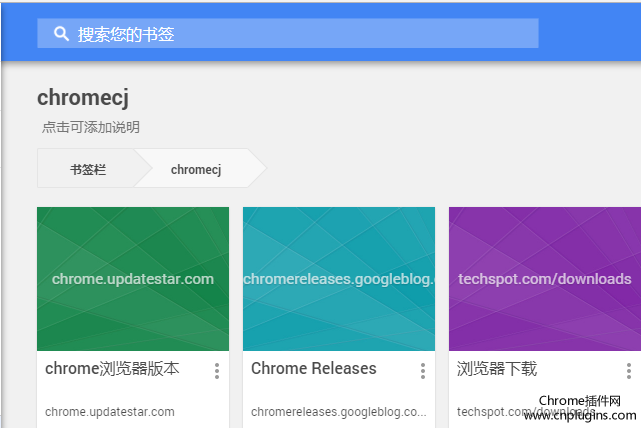Image resolution: width=641 pixels, height=428 pixels.
Task: Open more options for chrome浏览器版本 card
Action: tap(217, 371)
